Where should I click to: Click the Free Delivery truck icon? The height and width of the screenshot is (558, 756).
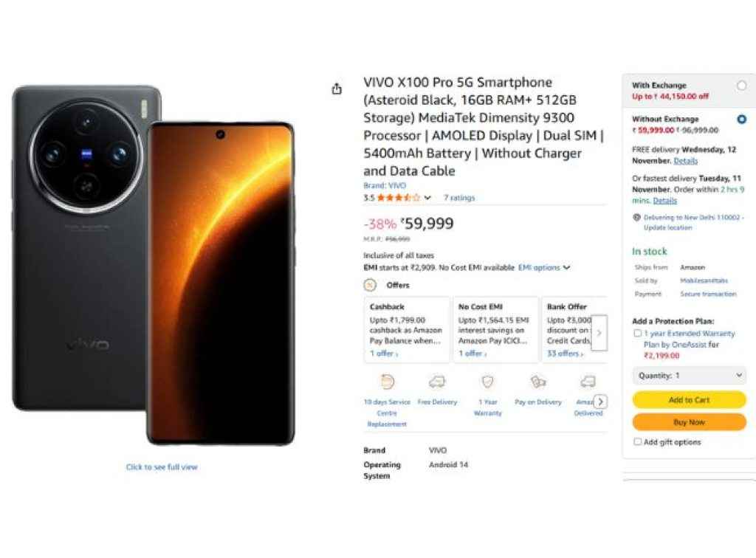click(438, 381)
